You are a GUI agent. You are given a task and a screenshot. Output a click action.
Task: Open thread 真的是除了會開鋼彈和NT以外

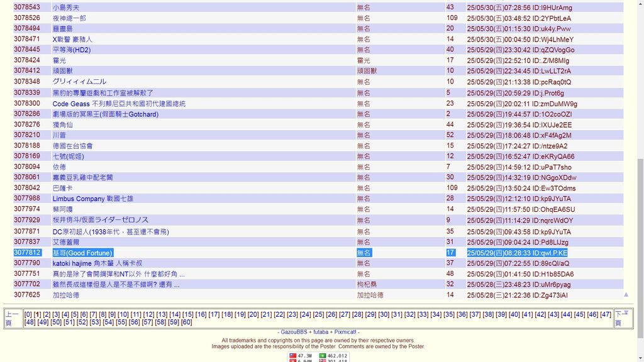(118, 274)
